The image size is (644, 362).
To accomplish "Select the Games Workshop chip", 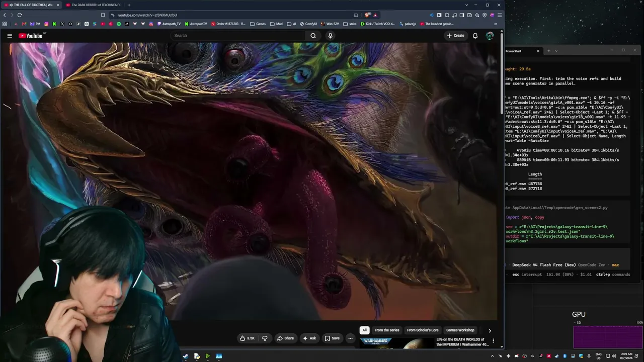I will 460,330.
